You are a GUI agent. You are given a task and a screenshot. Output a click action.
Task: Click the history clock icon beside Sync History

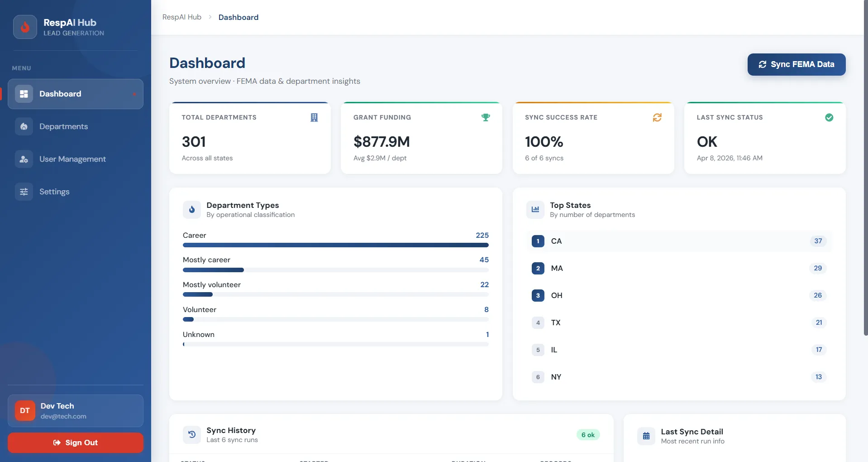pyautogui.click(x=192, y=434)
